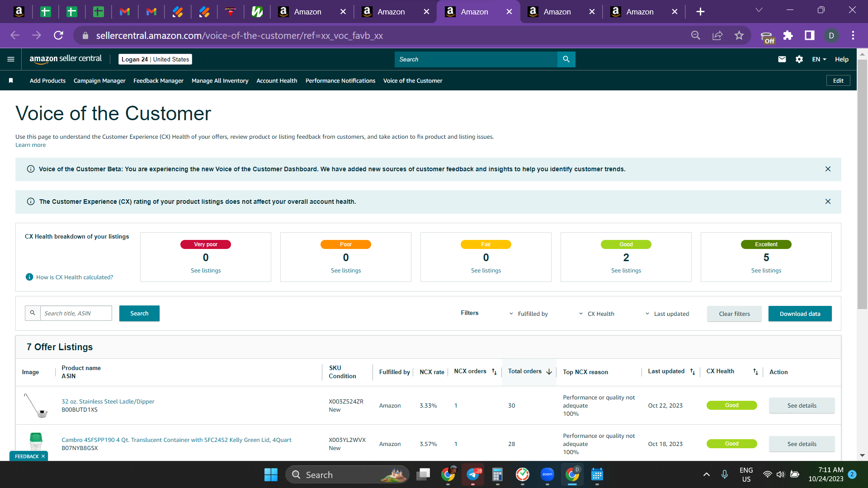Open the Chrome profile avatar D
Viewport: 868px width, 488px height.
pos(831,35)
